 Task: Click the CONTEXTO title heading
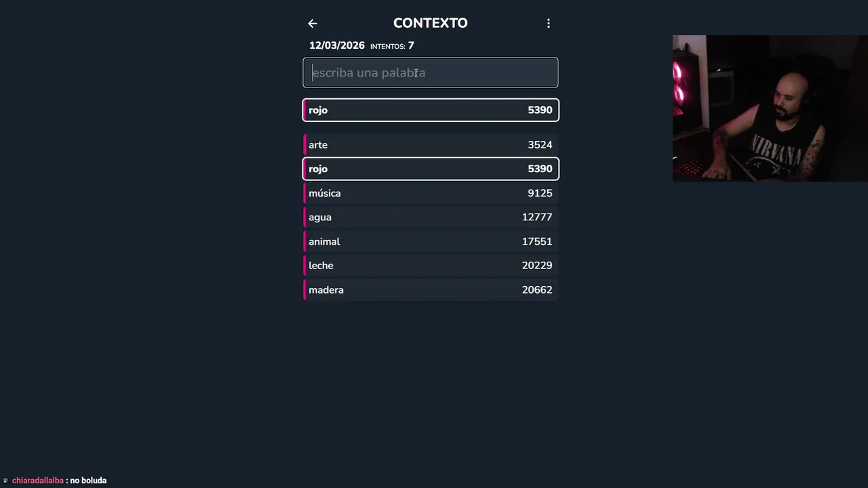click(431, 23)
